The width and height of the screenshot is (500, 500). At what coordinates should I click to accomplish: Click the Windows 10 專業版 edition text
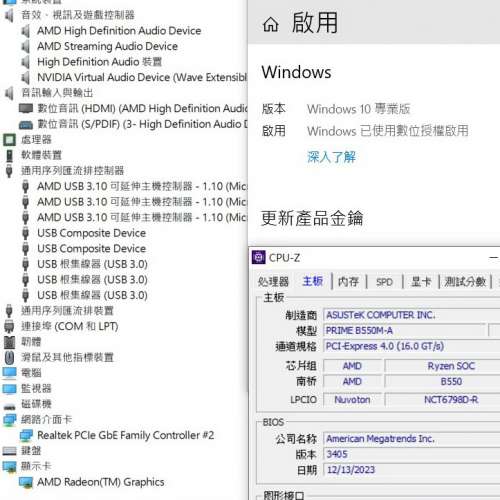point(359,109)
